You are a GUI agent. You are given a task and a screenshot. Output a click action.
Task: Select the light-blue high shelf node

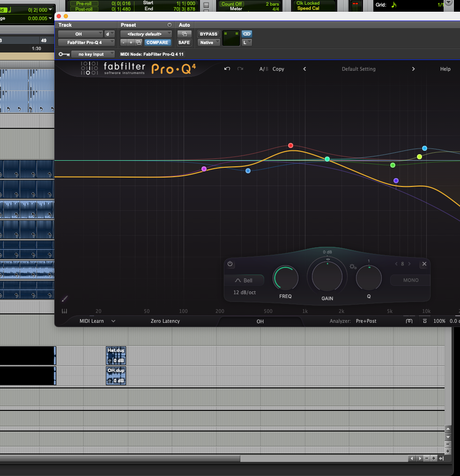click(424, 148)
